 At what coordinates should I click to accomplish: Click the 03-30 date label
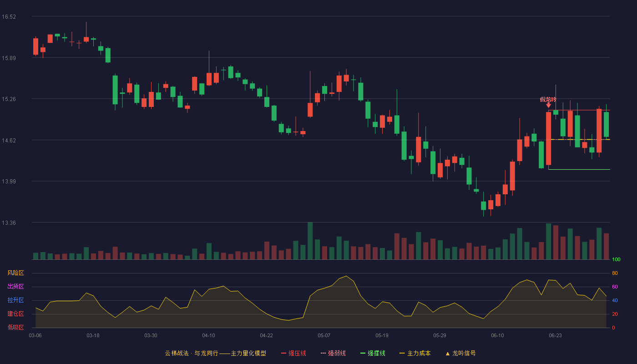pyautogui.click(x=151, y=335)
